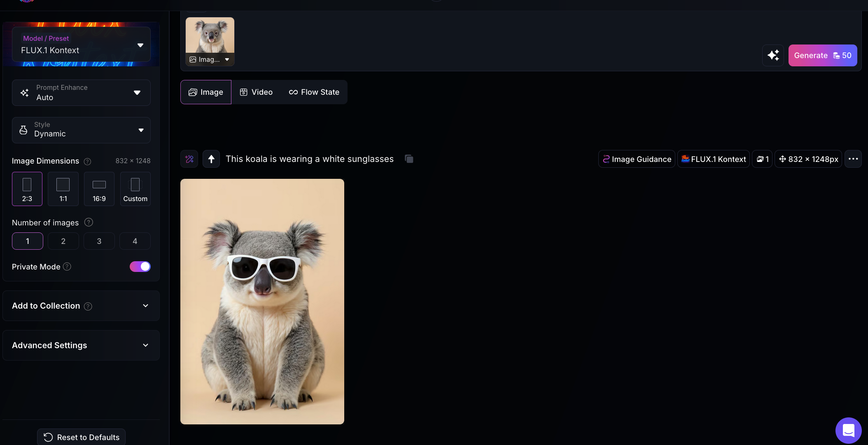The height and width of the screenshot is (445, 868).
Task: Select the 1:1 aspect ratio
Action: point(63,189)
